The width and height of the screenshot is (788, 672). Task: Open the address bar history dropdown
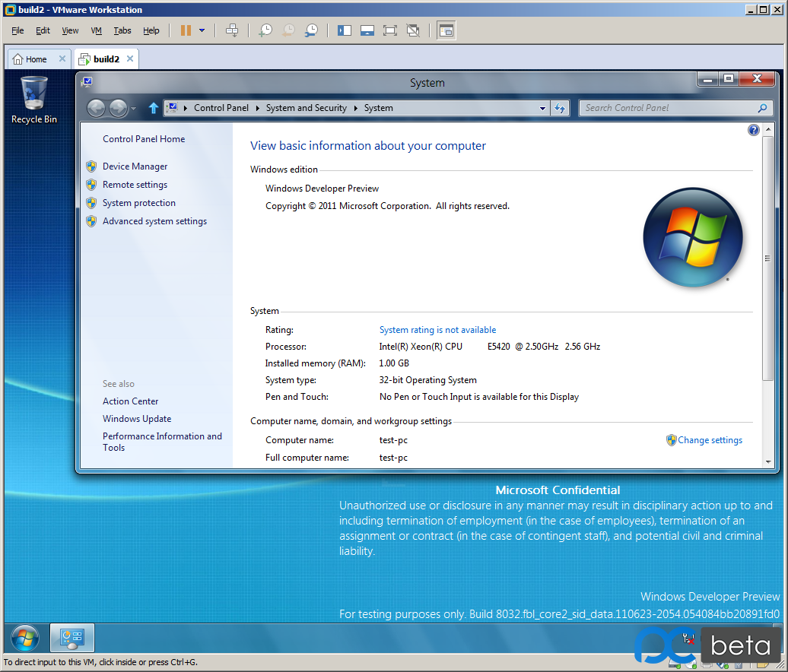tap(542, 108)
